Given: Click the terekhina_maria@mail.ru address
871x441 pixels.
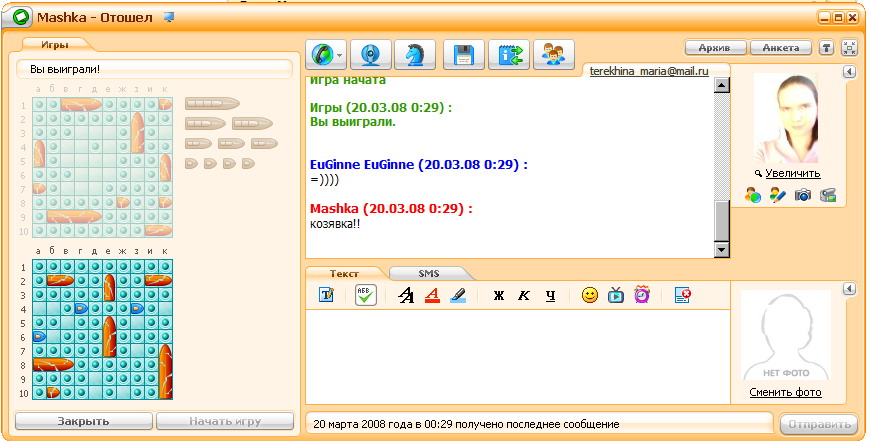Looking at the screenshot, I should [x=649, y=71].
